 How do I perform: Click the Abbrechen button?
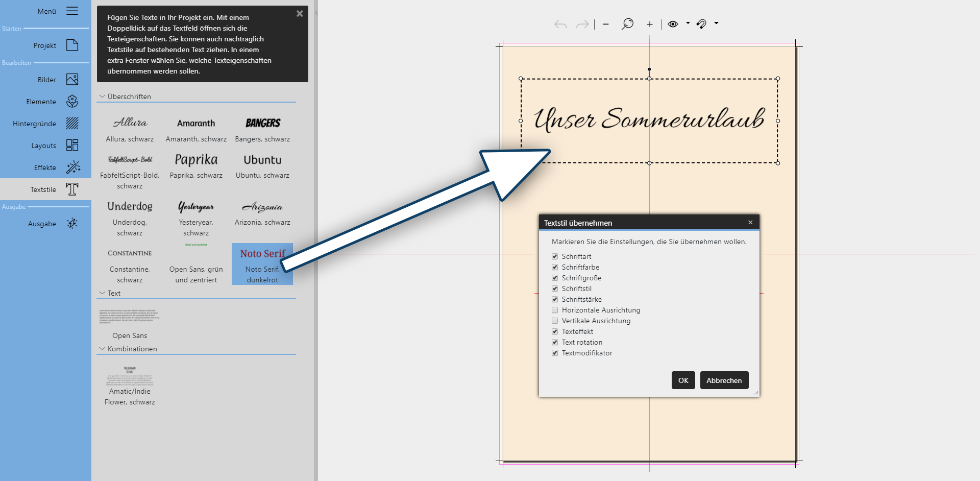724,380
